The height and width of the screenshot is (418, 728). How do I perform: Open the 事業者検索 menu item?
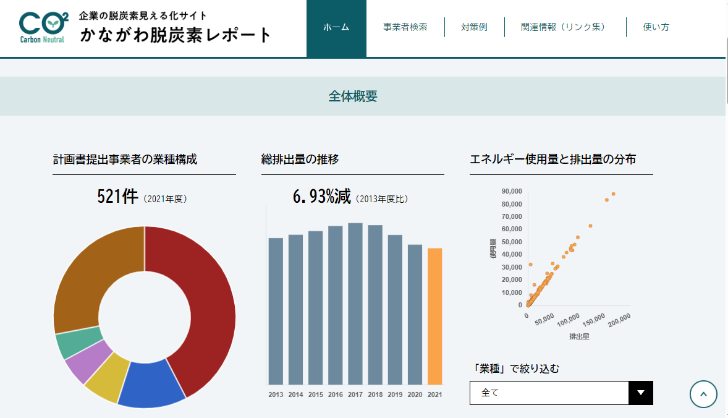405,28
